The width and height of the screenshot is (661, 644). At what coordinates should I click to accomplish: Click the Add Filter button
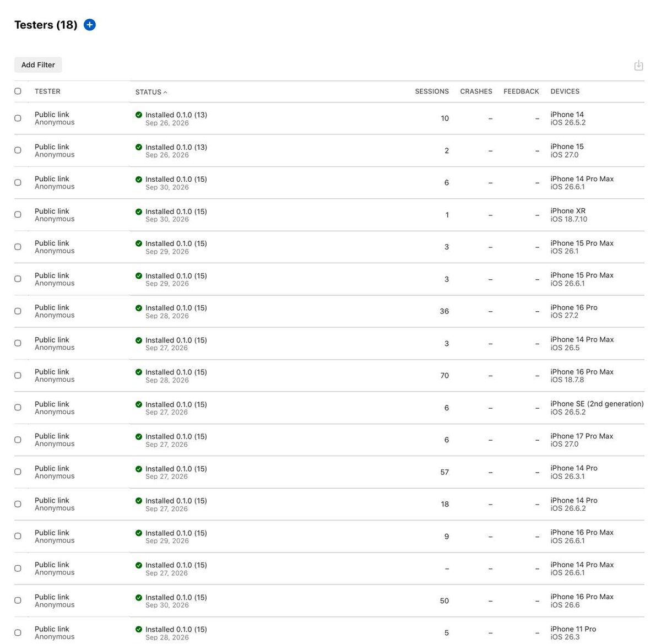[38, 65]
